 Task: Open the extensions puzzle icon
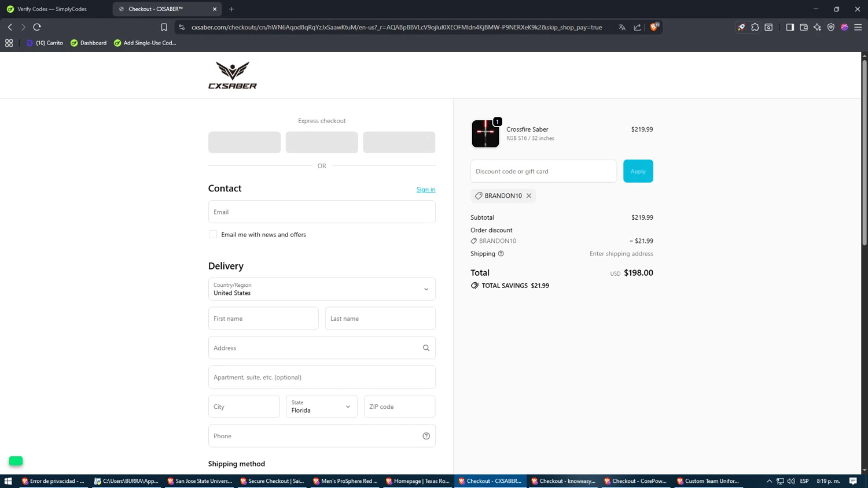point(755,27)
